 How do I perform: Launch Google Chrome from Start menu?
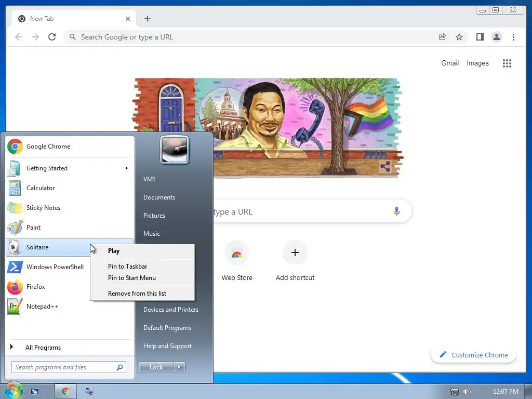coord(70,147)
